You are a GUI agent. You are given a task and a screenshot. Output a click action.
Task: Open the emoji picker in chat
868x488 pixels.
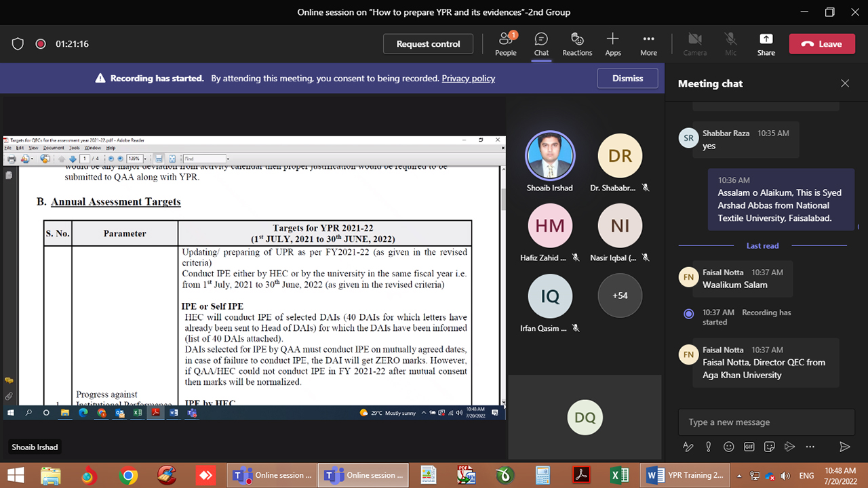[729, 447]
